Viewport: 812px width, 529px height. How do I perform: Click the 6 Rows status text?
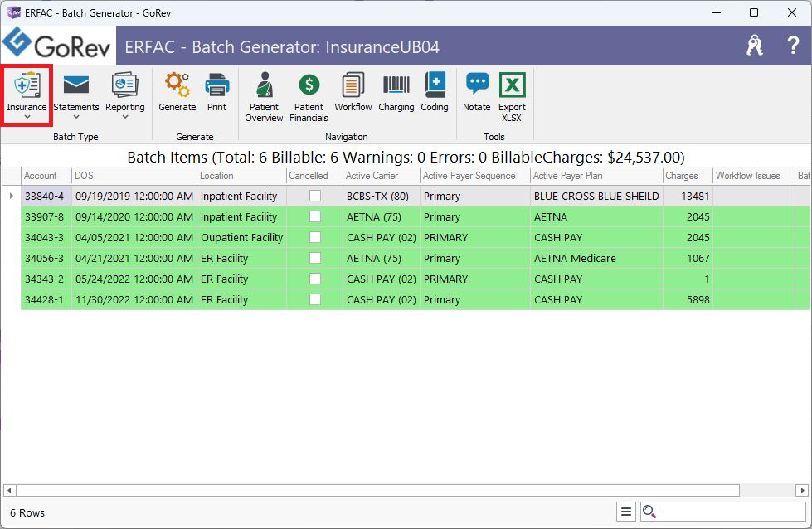coord(27,512)
